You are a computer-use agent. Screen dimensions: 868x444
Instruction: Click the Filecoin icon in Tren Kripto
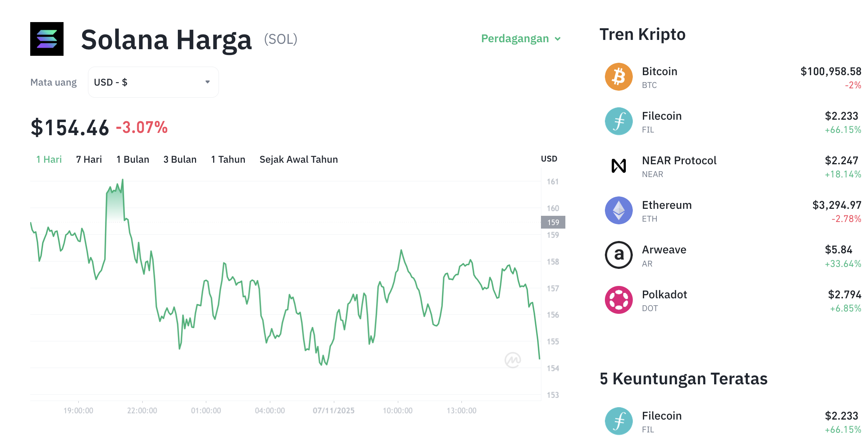point(619,121)
